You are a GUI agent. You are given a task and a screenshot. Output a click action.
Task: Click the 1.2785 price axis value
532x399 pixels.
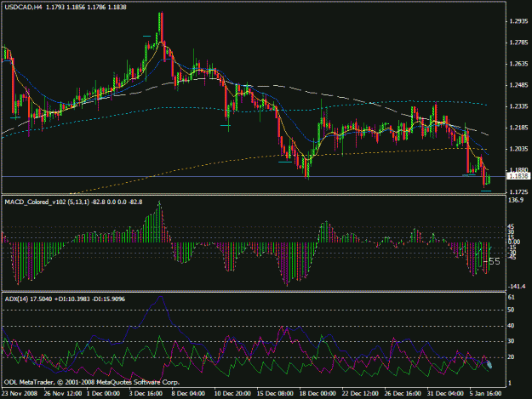click(518, 43)
